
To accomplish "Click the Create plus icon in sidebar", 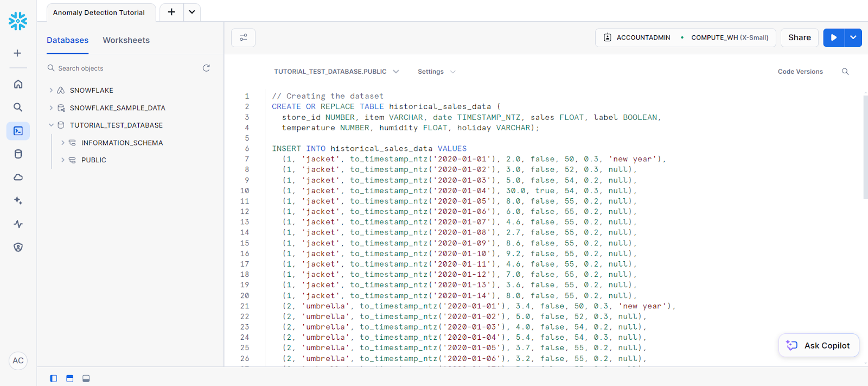I will (x=17, y=53).
